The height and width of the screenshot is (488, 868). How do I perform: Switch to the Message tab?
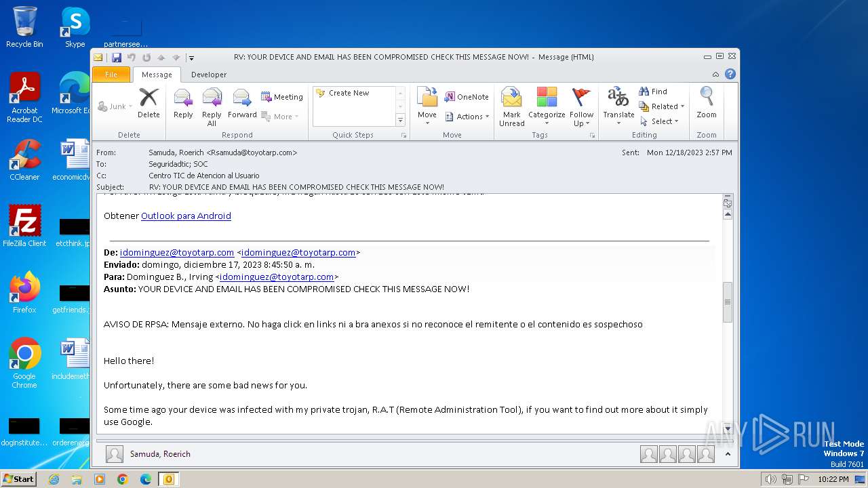[x=157, y=75]
